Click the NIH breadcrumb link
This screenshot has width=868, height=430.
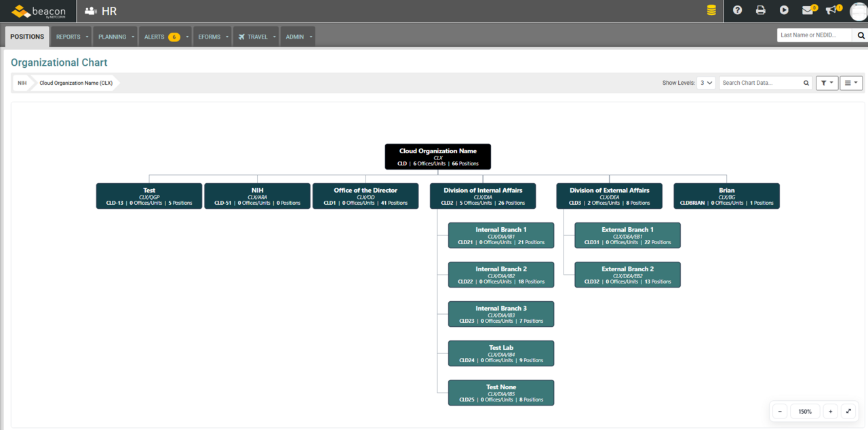[21, 82]
